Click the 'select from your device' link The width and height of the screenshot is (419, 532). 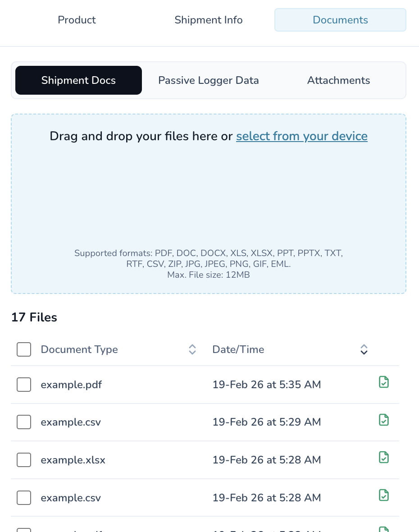coord(302,136)
